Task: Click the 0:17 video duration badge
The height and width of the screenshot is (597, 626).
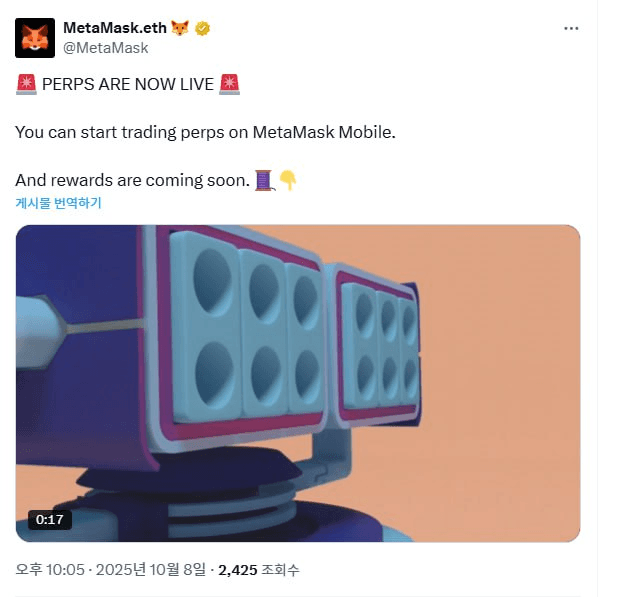Action: pos(50,520)
